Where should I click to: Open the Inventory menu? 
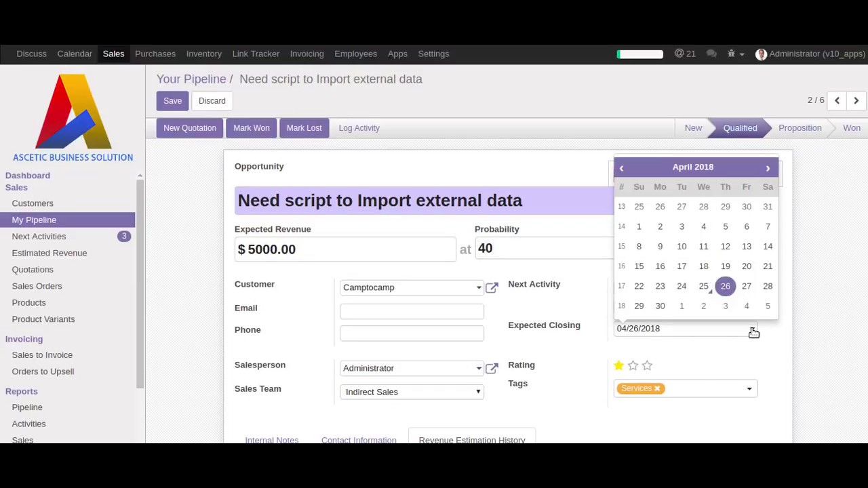click(204, 54)
